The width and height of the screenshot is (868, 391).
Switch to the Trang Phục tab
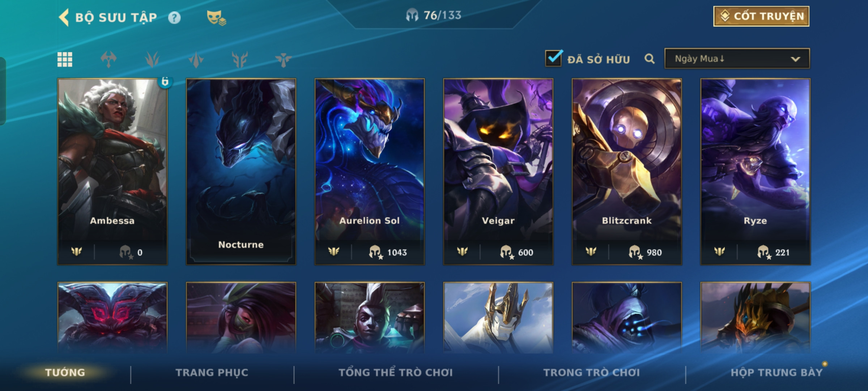[212, 373]
